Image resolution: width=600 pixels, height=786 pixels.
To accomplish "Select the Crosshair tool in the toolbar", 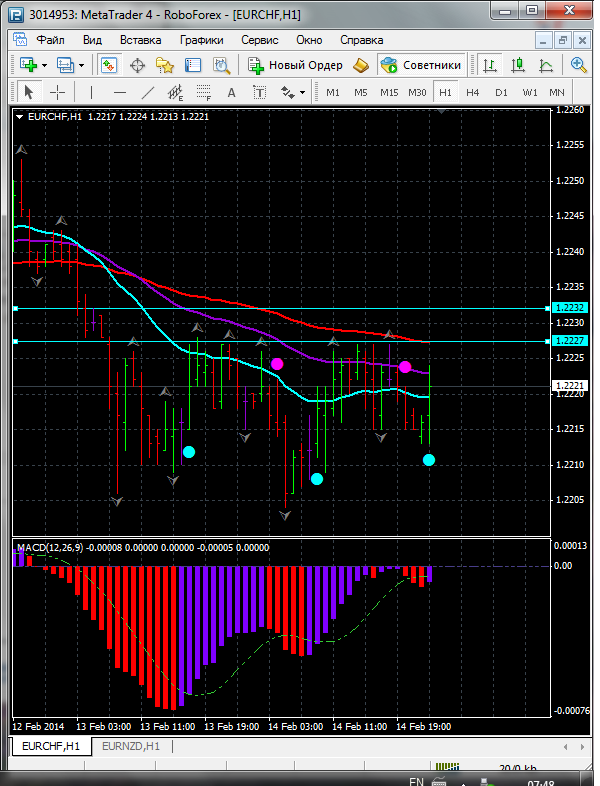I will pyautogui.click(x=58, y=92).
